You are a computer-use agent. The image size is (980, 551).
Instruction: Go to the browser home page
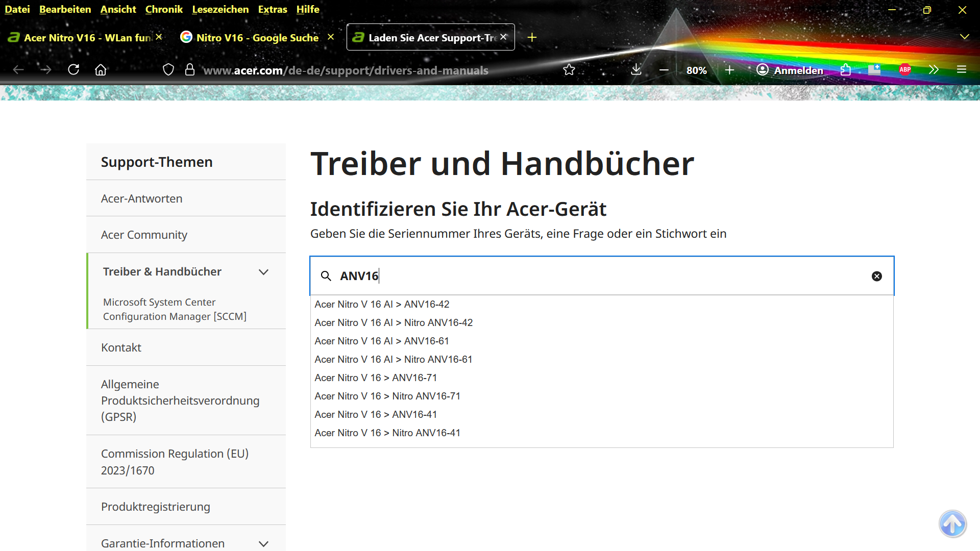point(101,70)
